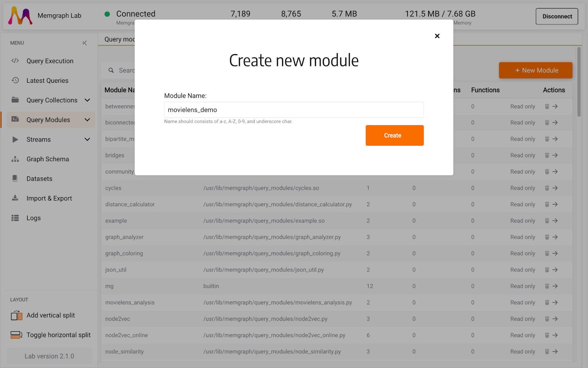The image size is (588, 368).
Task: Click the search magnifier icon
Action: pos(111,70)
